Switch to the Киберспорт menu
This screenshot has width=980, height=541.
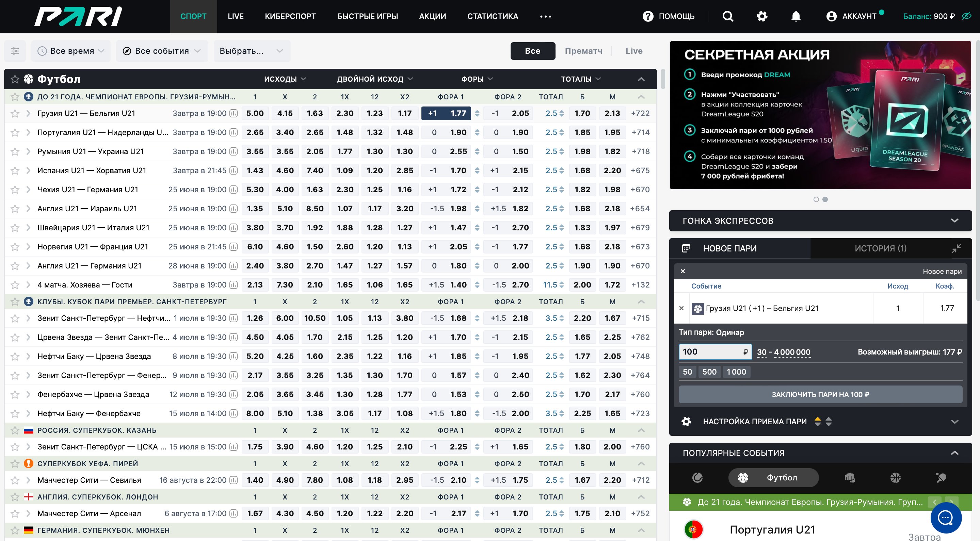(290, 16)
